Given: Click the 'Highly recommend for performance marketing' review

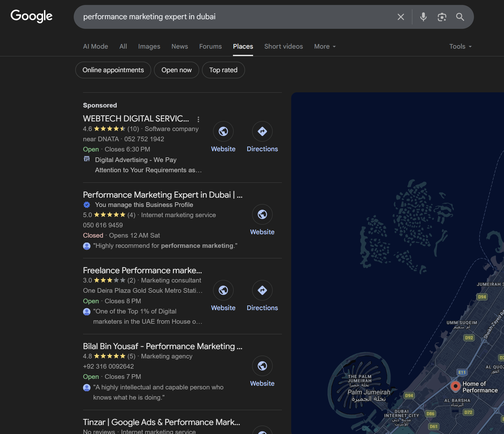Looking at the screenshot, I should (x=165, y=246).
